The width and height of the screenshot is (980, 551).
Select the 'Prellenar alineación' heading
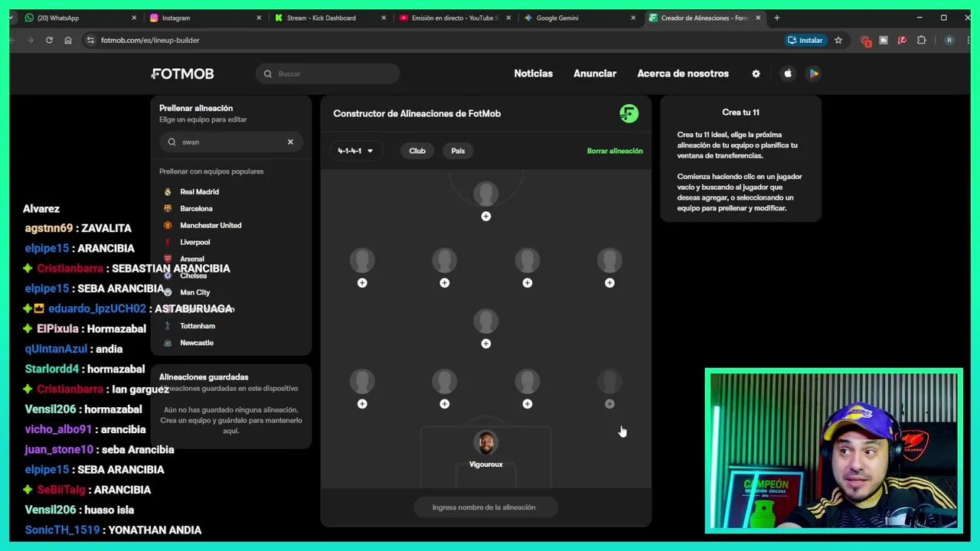click(x=196, y=108)
